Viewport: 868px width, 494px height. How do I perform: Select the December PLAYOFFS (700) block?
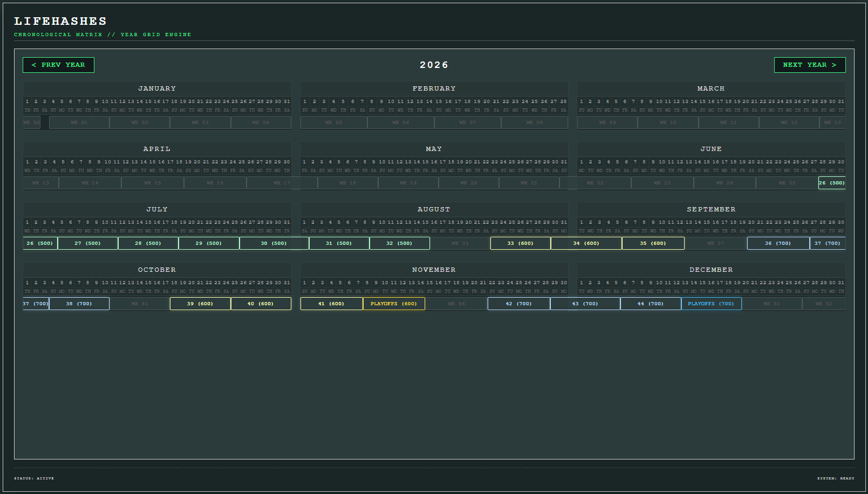tap(711, 304)
